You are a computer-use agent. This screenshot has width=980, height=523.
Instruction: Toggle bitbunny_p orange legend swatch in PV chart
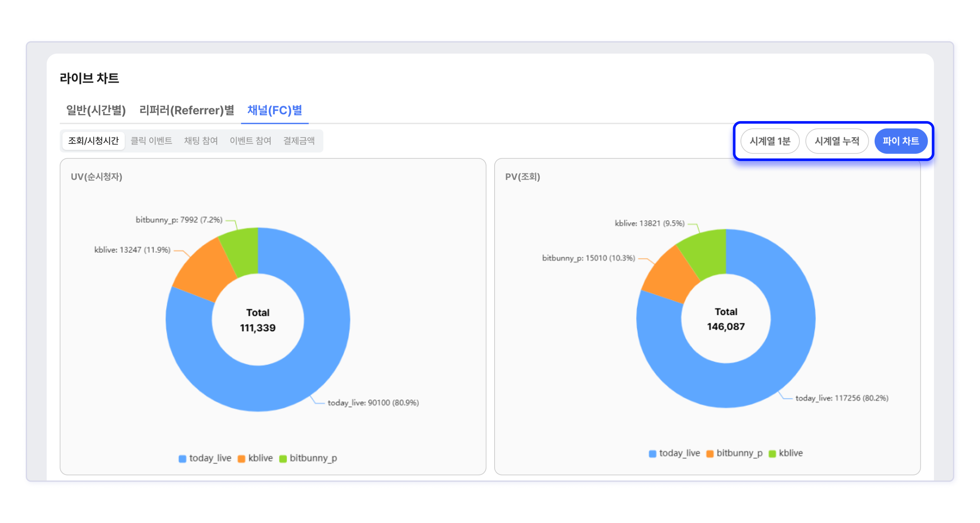pos(710,453)
